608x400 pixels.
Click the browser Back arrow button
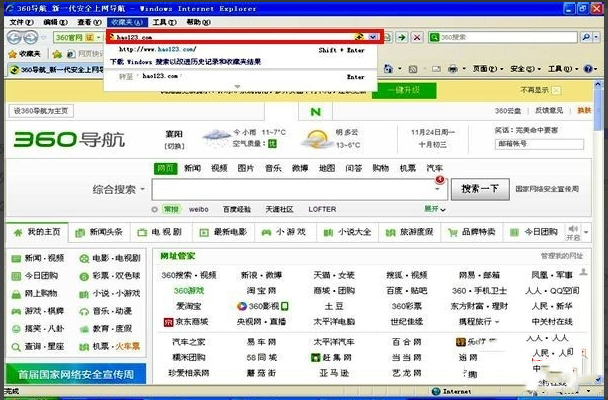pyautogui.click(x=14, y=37)
